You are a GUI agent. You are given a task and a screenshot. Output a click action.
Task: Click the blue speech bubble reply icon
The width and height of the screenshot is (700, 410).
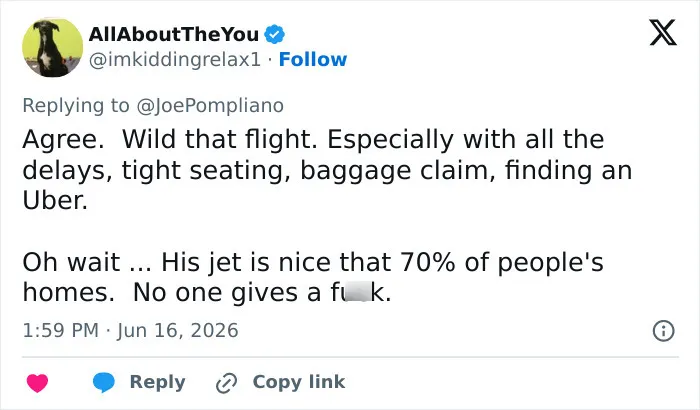tap(104, 383)
